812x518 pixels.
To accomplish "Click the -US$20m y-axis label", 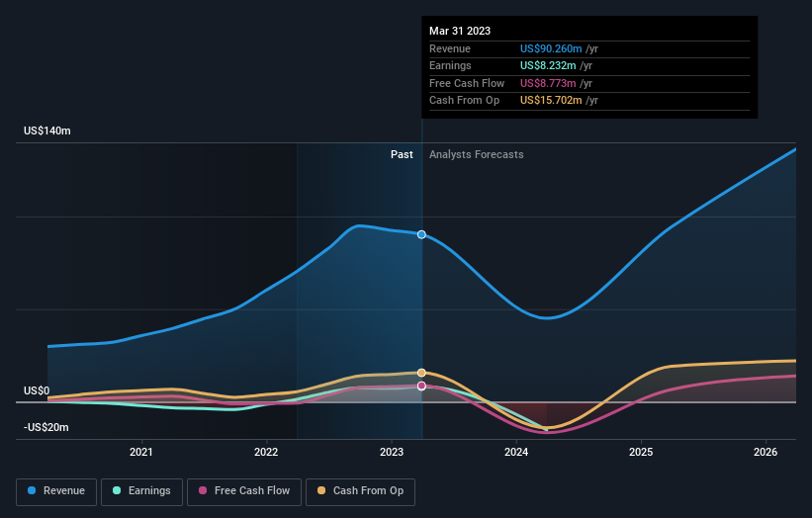I will click(x=46, y=427).
